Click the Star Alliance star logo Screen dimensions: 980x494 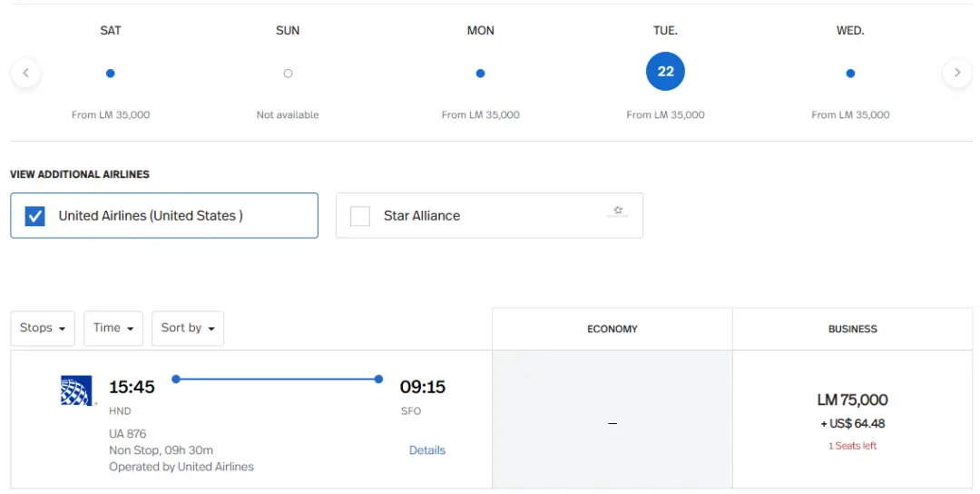(618, 212)
